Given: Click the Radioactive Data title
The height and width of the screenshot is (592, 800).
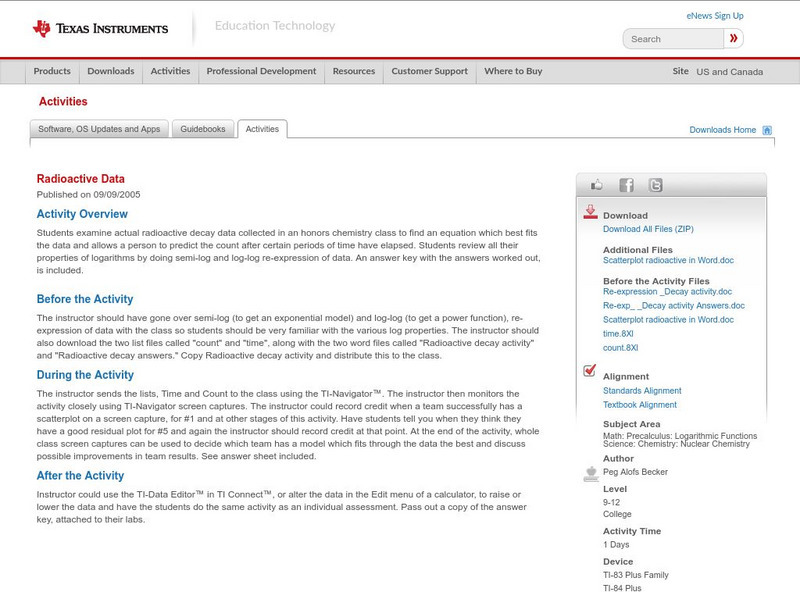Looking at the screenshot, I should (81, 179).
